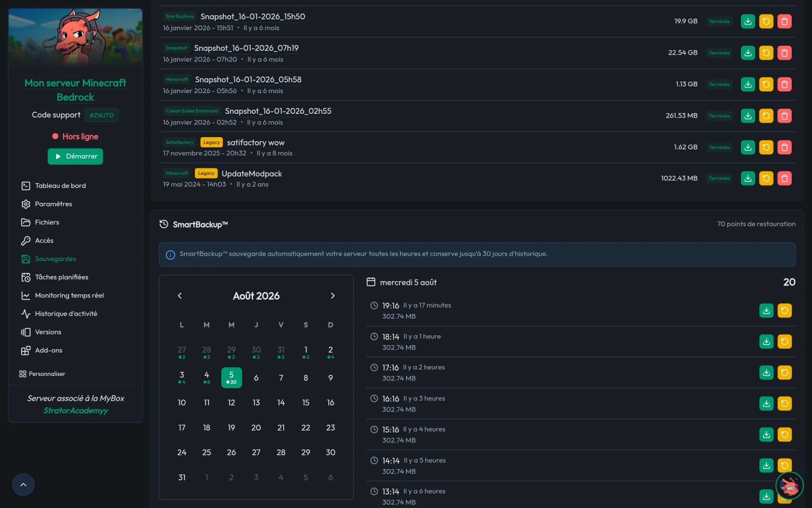The width and height of the screenshot is (812, 508).
Task: Select August 3 in calendar
Action: [182, 377]
